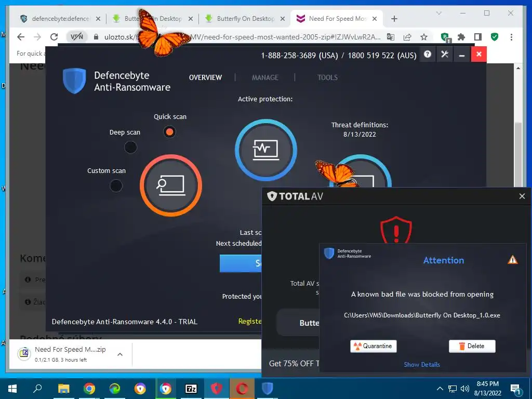
Task: Switch to second Butterfly On Desktop tab
Action: point(246,19)
